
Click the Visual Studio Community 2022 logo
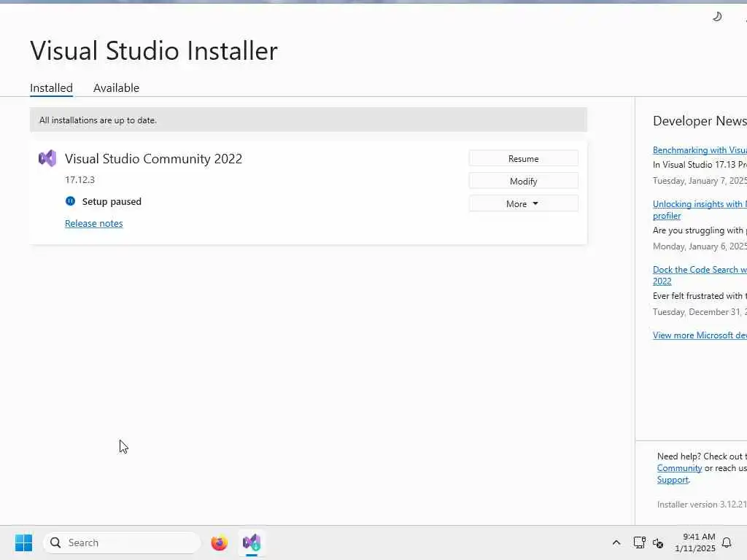coord(47,158)
